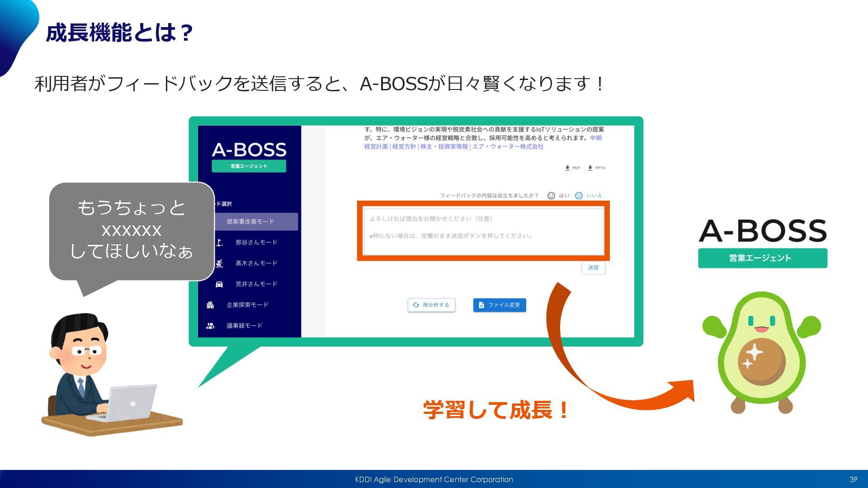Click the 学習して成長！ caption
The image size is (868, 488).
tap(495, 410)
